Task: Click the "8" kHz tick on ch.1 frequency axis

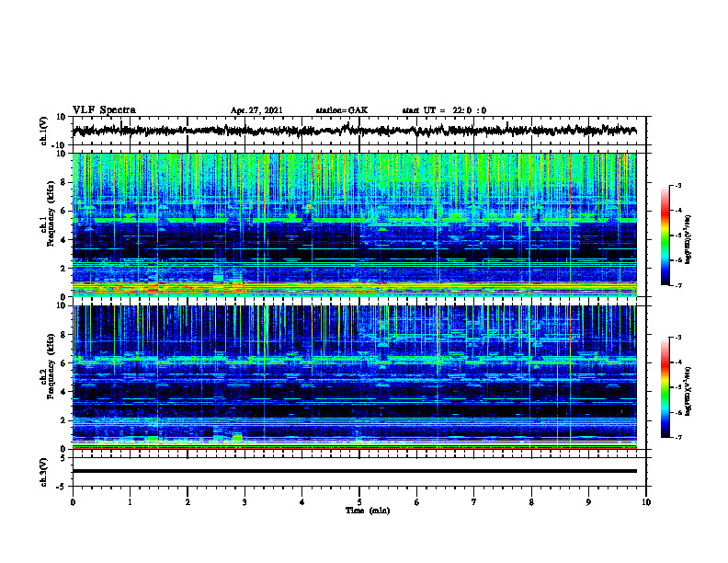Action: click(x=63, y=182)
